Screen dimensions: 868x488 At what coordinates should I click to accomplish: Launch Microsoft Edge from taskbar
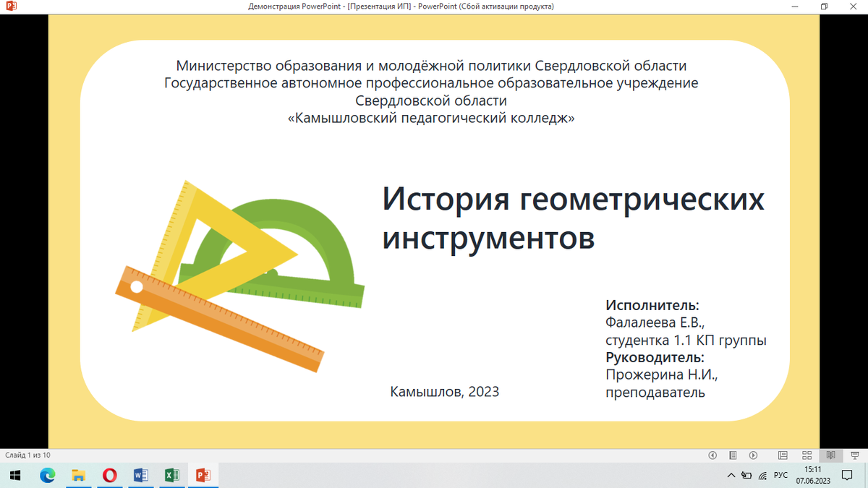[x=48, y=475]
